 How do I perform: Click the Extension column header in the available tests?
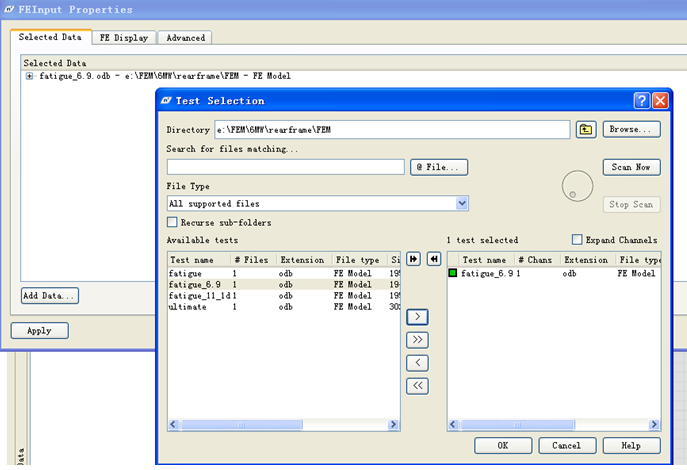coord(304,260)
